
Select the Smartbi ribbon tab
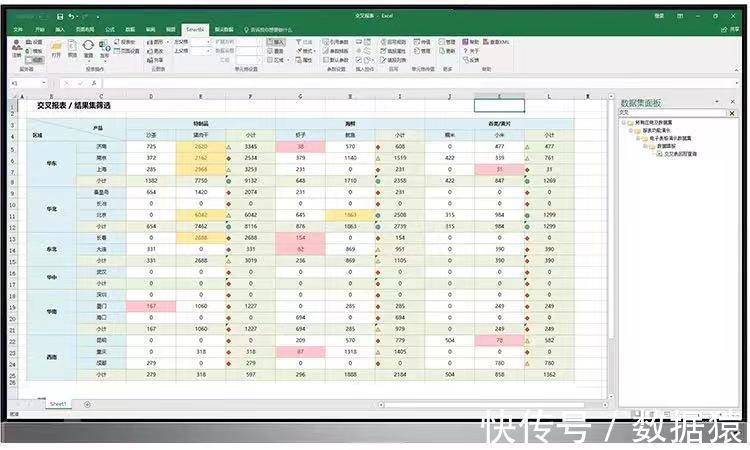195,30
